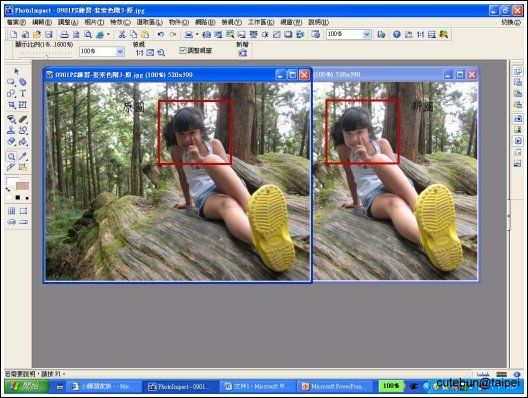Select the Transform tool
The height and width of the screenshot is (398, 528).
(x=23, y=105)
